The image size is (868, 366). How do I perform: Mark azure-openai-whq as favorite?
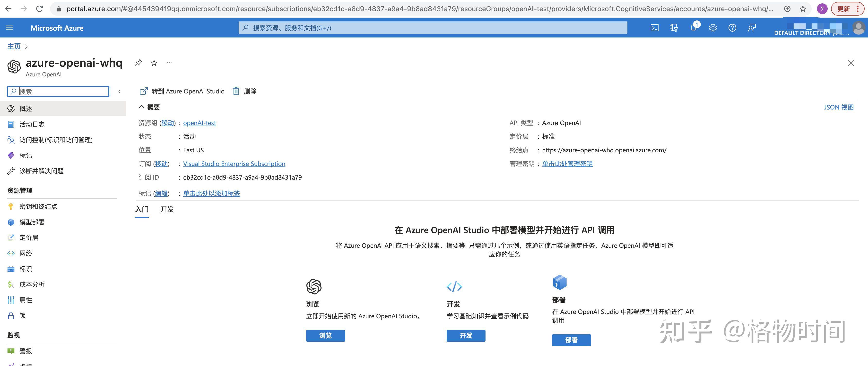coord(154,63)
